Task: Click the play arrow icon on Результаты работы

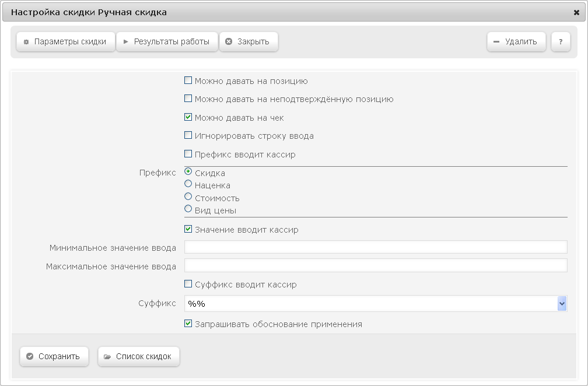Action: pos(126,41)
